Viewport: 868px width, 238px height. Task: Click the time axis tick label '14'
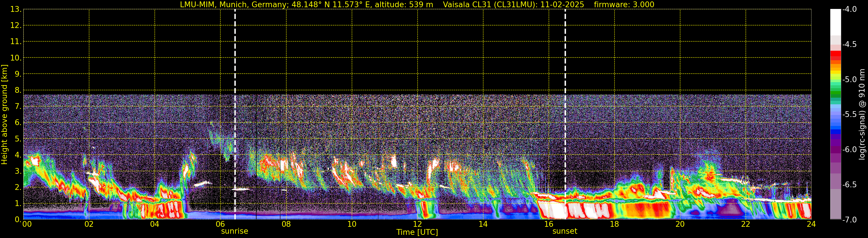point(483,224)
